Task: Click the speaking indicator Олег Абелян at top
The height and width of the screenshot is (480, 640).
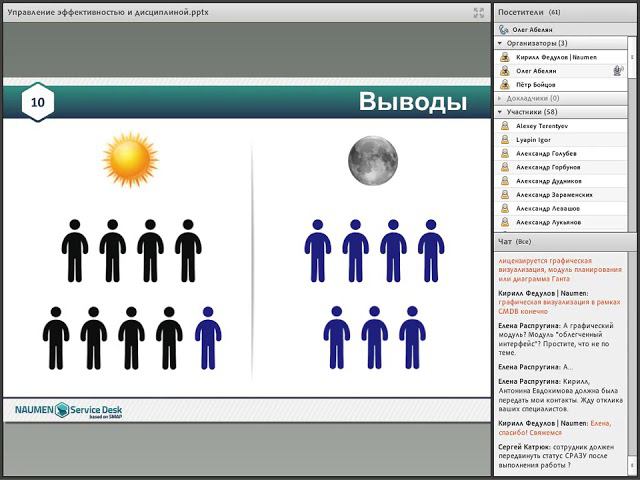Action: (x=565, y=29)
